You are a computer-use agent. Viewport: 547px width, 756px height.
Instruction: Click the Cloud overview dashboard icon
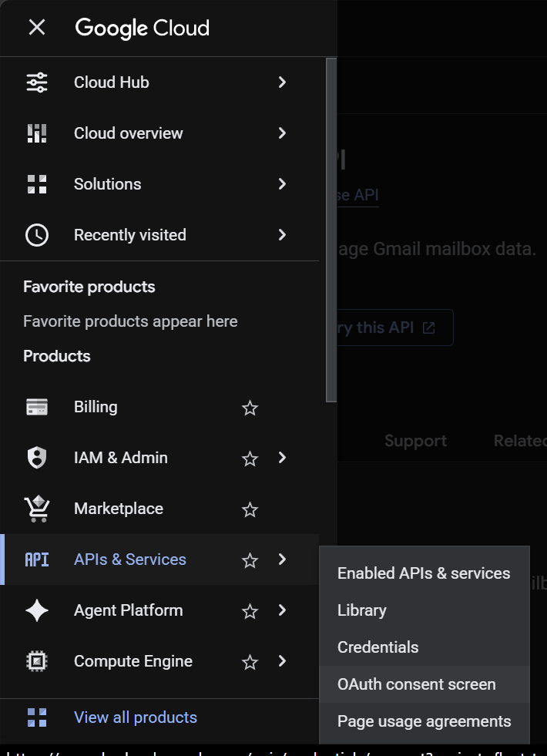click(x=37, y=133)
